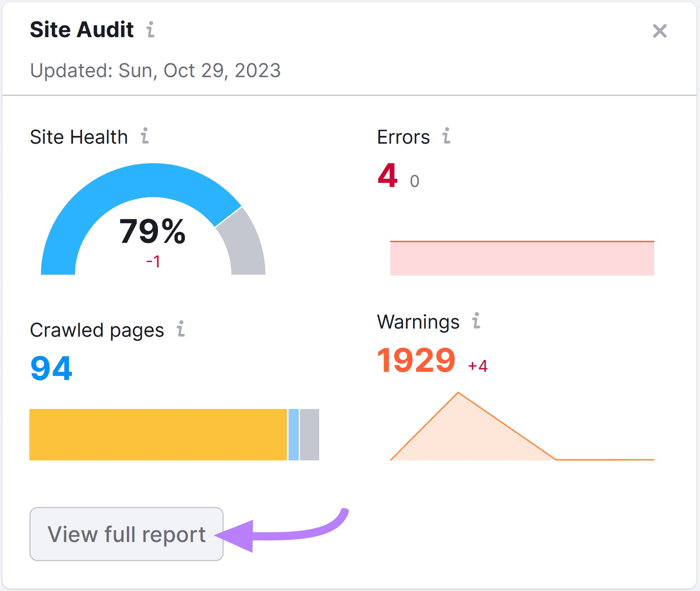
Task: Dismiss the Site Audit widget
Action: tap(660, 31)
